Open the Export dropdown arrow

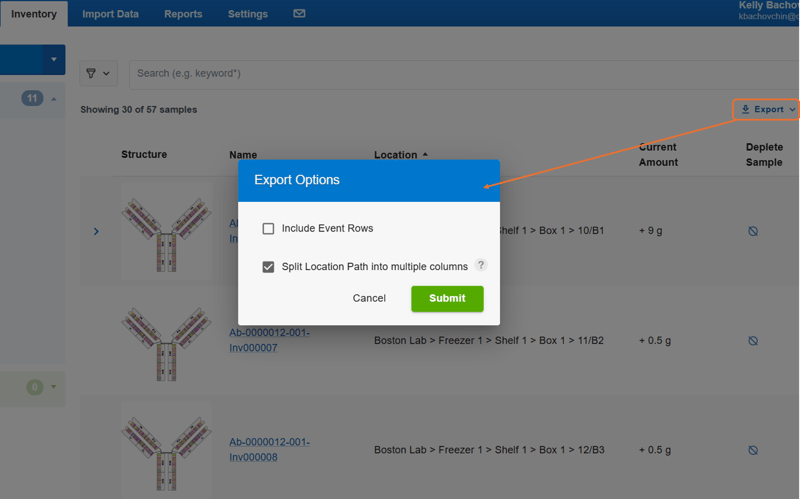[x=792, y=110]
